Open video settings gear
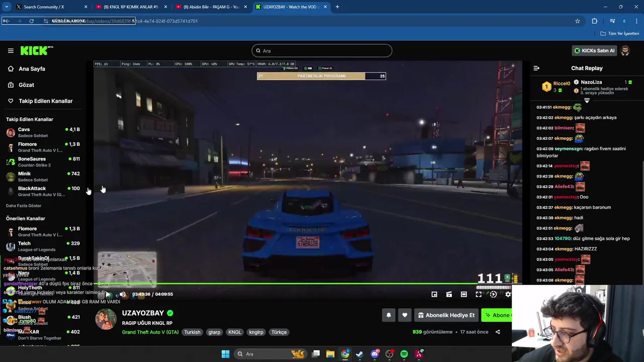This screenshot has width=644, height=362. point(508,295)
